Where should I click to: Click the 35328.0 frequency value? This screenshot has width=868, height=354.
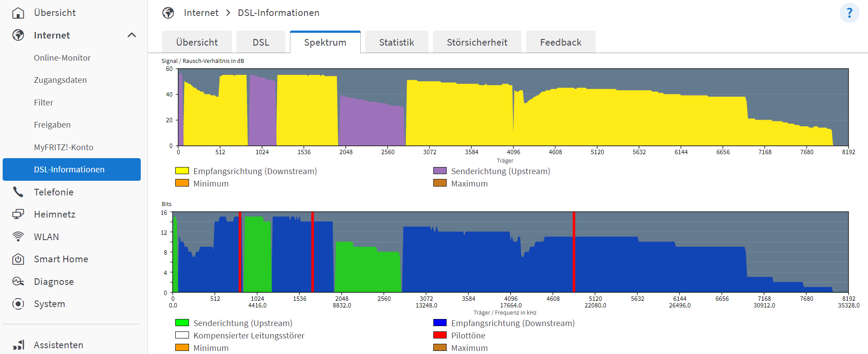[x=849, y=305]
